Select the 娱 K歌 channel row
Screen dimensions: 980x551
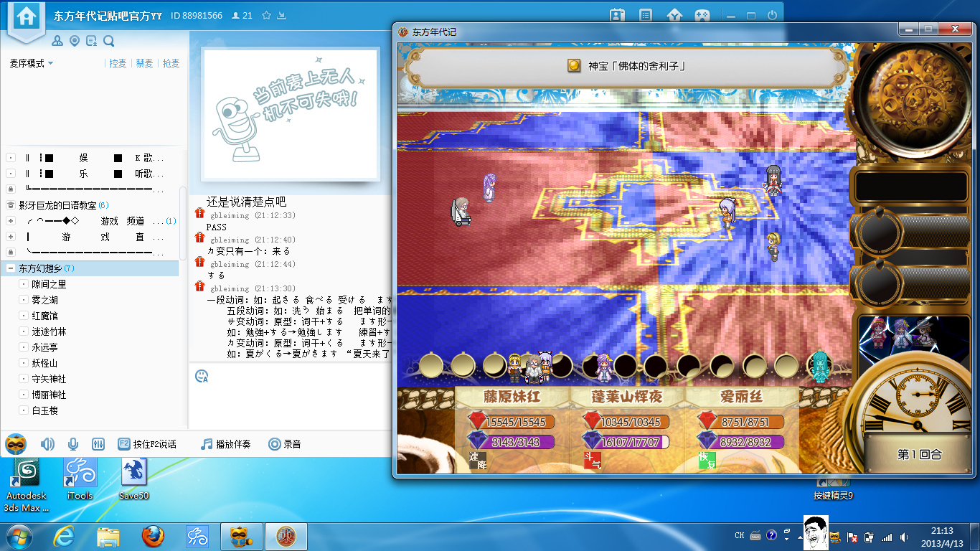point(90,158)
